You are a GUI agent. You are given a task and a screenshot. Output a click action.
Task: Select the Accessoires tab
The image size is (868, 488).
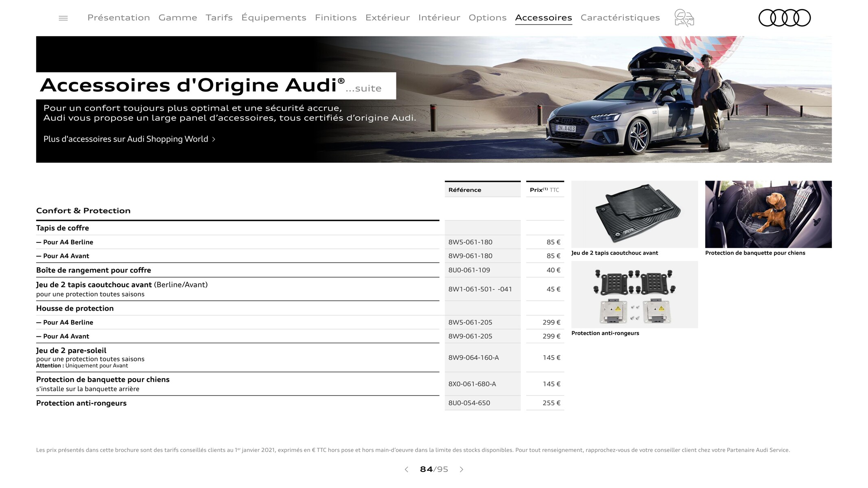pos(543,17)
